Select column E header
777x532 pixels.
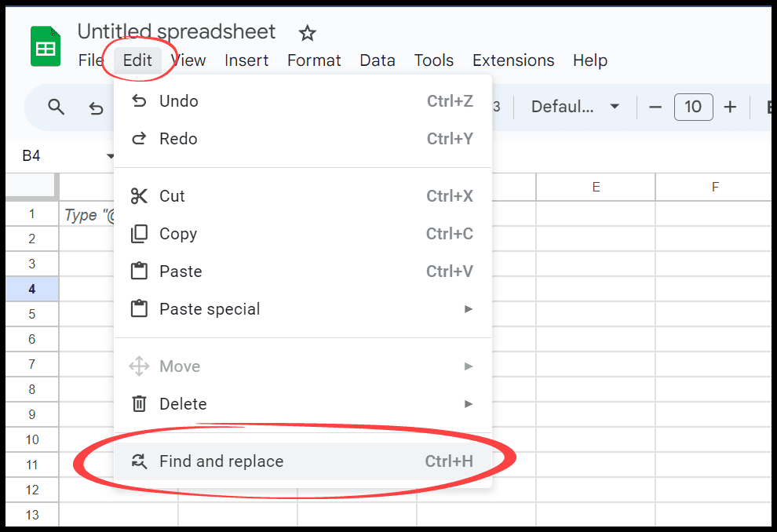596,188
